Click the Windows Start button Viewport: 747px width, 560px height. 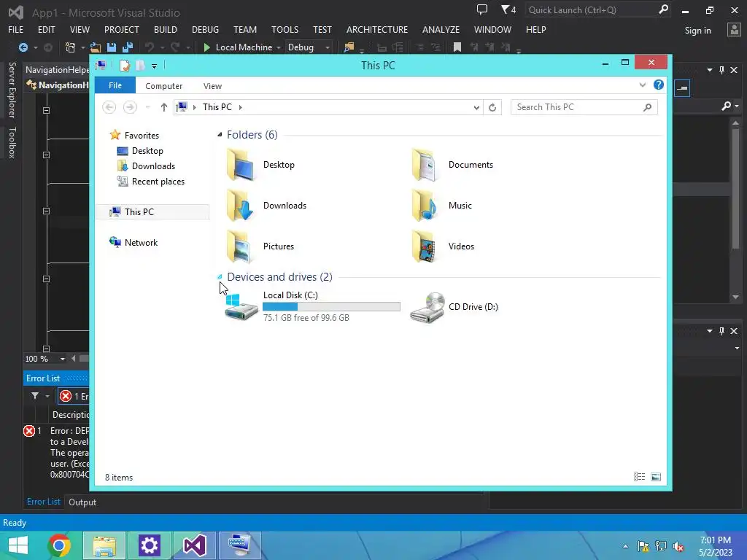tap(18, 545)
